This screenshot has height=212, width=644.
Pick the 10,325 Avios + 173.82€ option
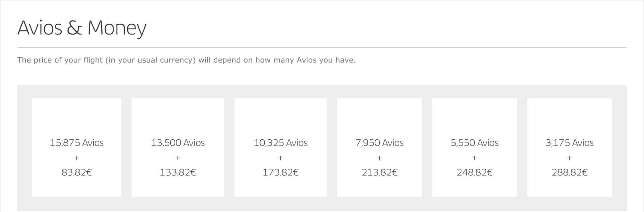[280, 147]
